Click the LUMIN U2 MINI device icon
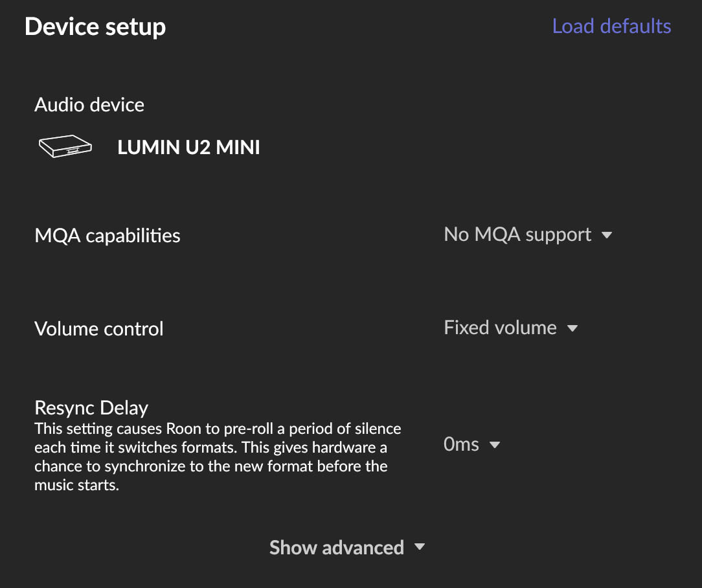 (65, 147)
